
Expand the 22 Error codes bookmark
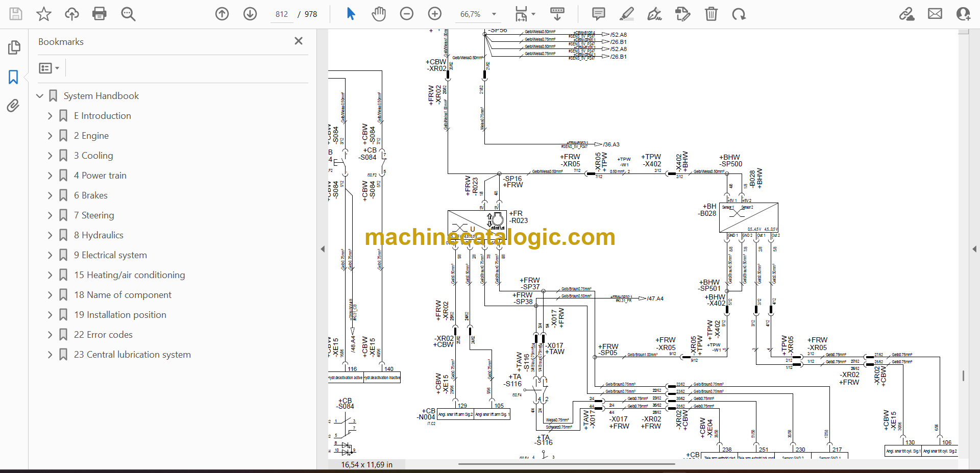pyautogui.click(x=50, y=335)
